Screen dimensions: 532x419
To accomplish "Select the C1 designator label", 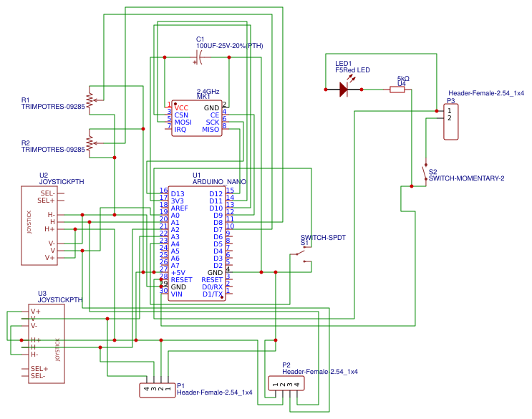I will click(200, 39).
